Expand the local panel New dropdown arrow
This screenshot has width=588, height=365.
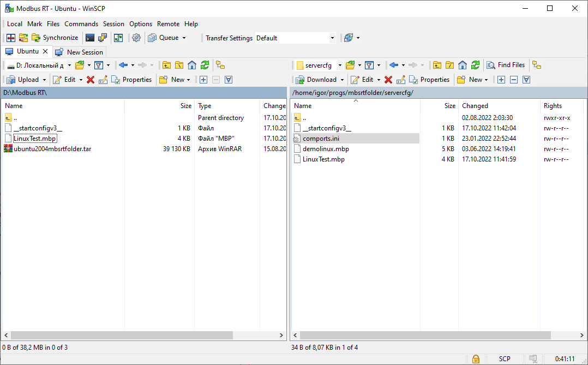tap(188, 80)
